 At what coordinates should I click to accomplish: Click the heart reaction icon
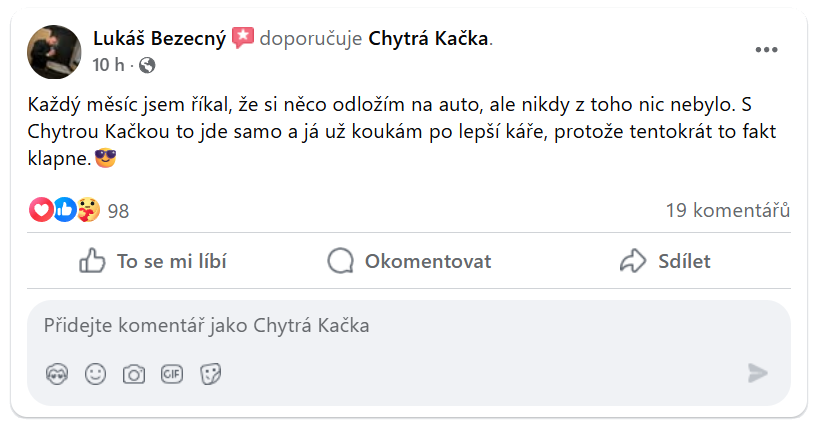click(x=41, y=210)
